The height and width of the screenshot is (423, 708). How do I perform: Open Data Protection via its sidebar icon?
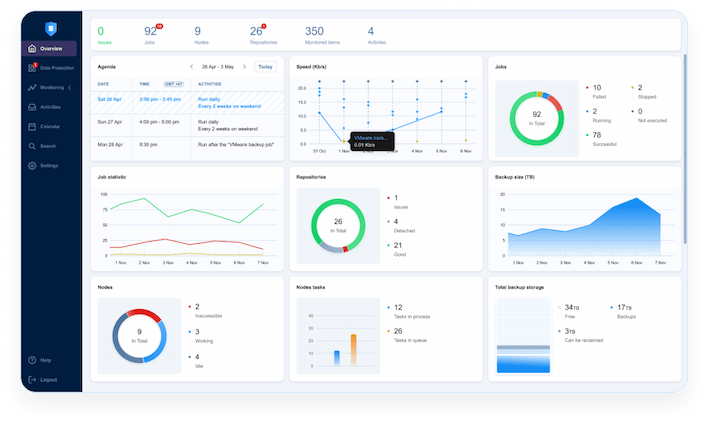tap(32, 68)
